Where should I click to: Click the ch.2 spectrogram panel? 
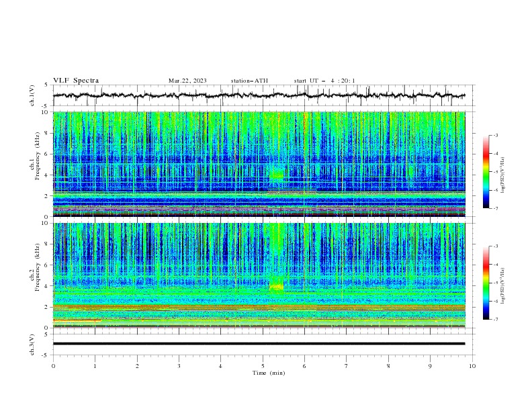259,275
